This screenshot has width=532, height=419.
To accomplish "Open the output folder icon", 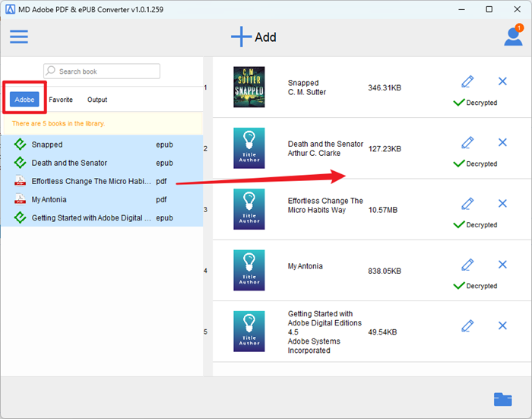I will tap(503, 399).
